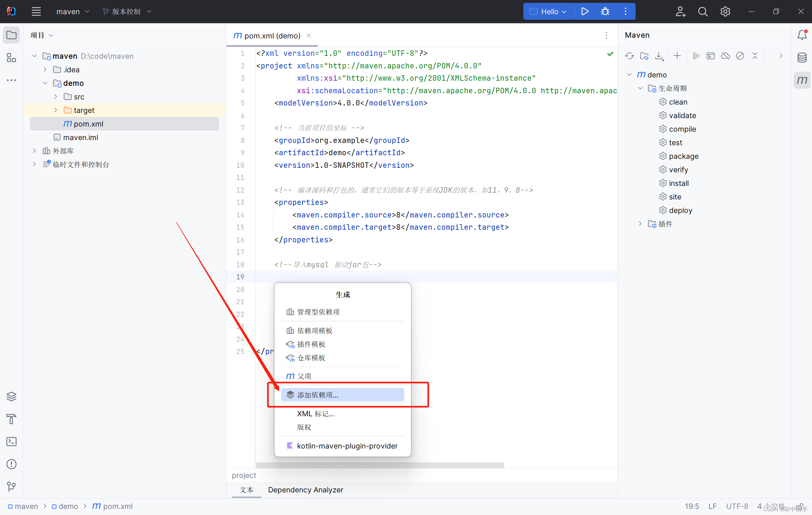Open the Terminal tool window
The height and width of the screenshot is (515, 812).
click(12, 441)
